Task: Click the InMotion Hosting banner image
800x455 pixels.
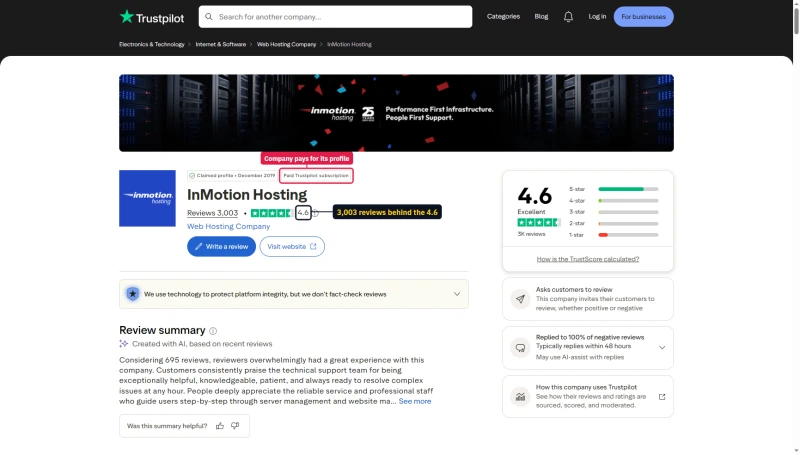Action: (x=396, y=113)
